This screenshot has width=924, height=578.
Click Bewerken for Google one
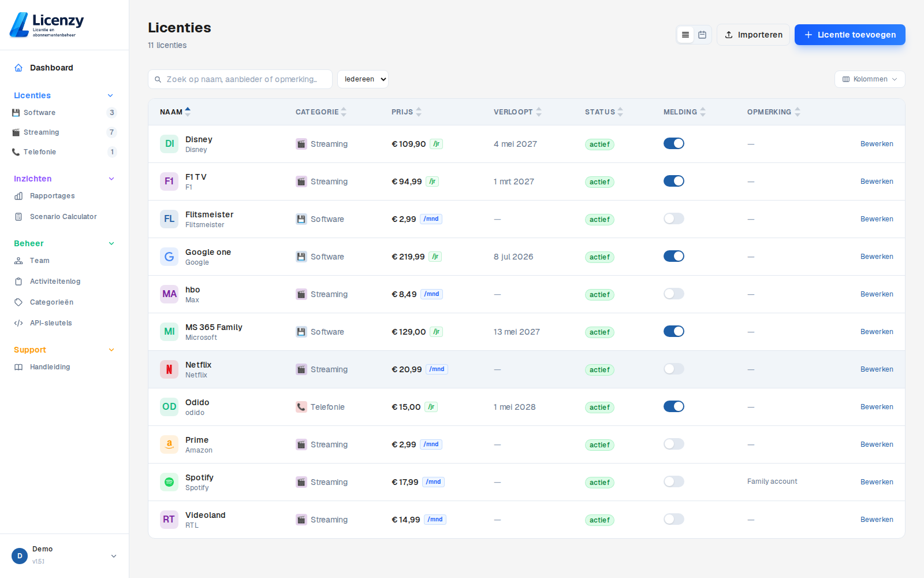tap(877, 257)
